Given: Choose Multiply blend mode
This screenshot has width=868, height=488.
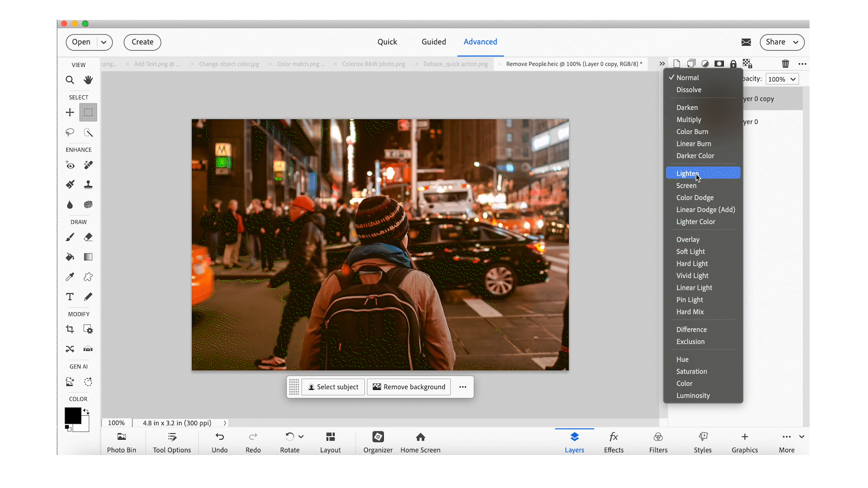Looking at the screenshot, I should [689, 120].
